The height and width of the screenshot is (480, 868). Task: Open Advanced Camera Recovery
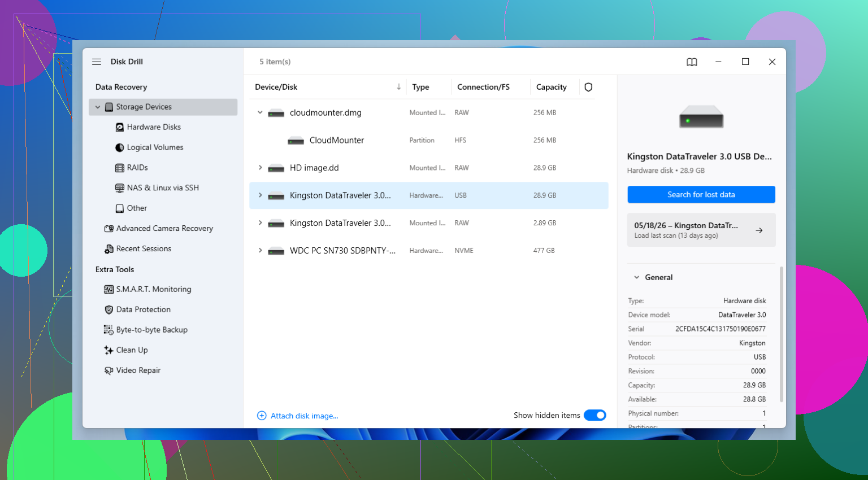[164, 229]
